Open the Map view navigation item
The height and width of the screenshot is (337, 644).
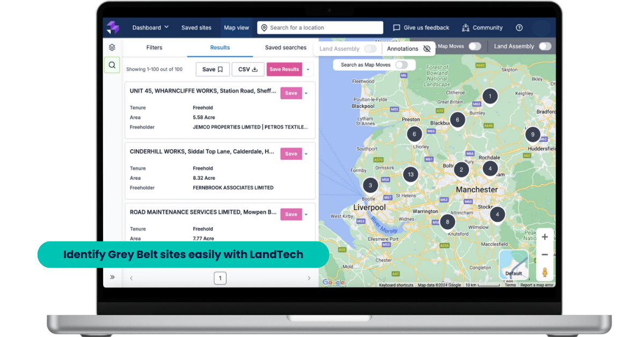click(x=237, y=27)
